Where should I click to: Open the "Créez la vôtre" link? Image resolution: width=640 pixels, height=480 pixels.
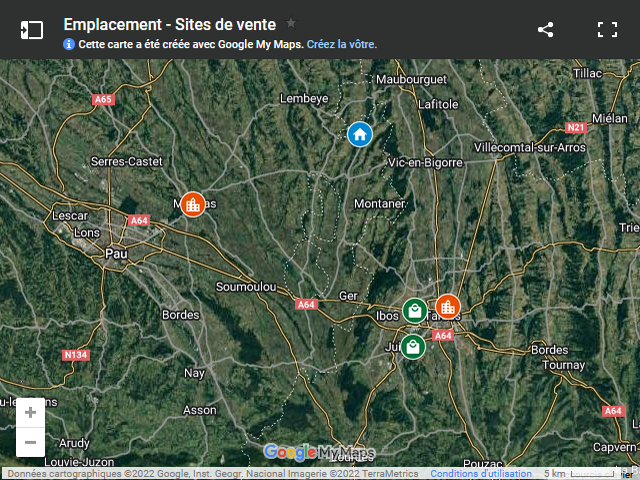tap(343, 45)
